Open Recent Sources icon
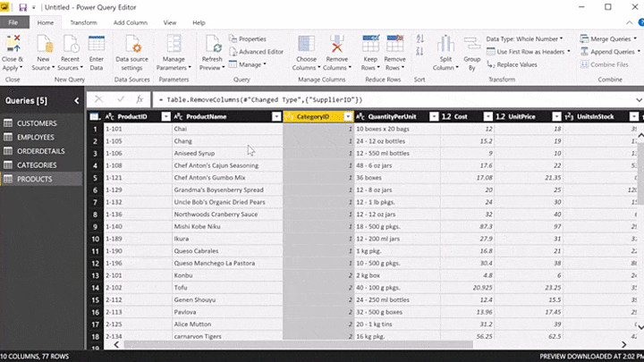Screen dimensions: 644x362 (71, 44)
